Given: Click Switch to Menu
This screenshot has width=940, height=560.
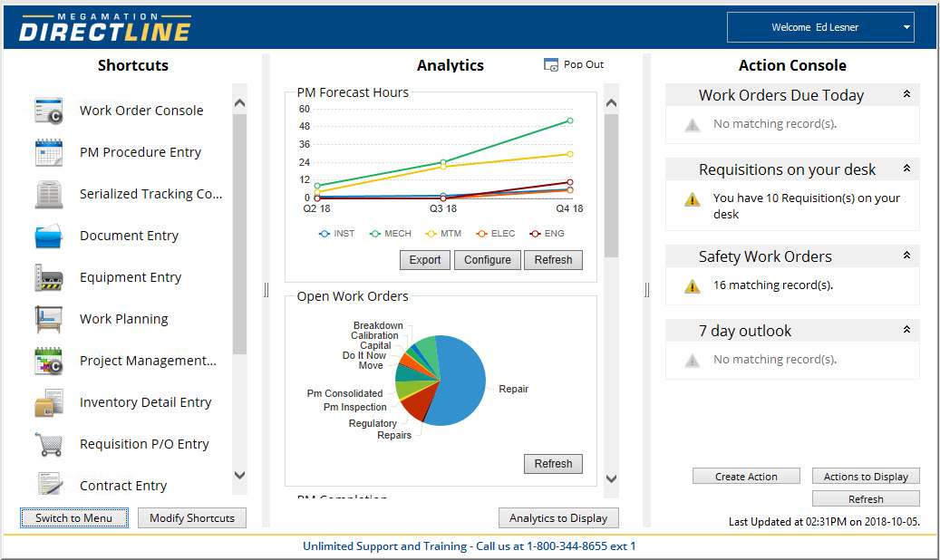Looking at the screenshot, I should pyautogui.click(x=73, y=517).
